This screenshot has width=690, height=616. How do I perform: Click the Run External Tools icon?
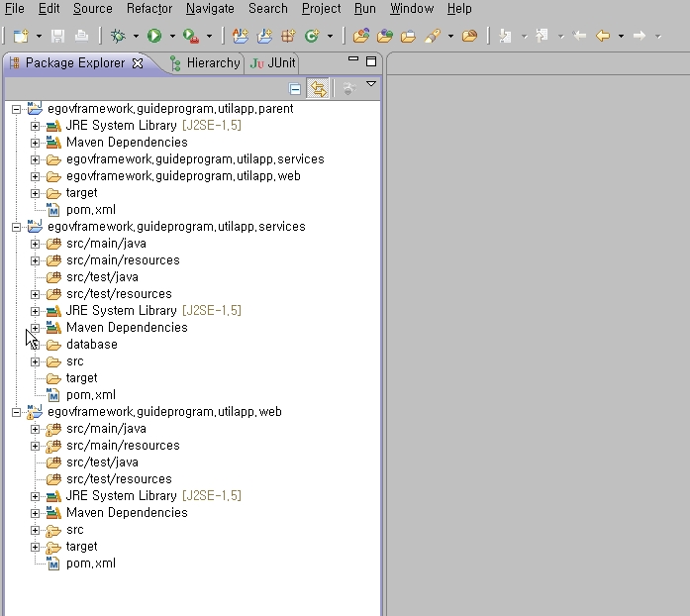[x=190, y=36]
